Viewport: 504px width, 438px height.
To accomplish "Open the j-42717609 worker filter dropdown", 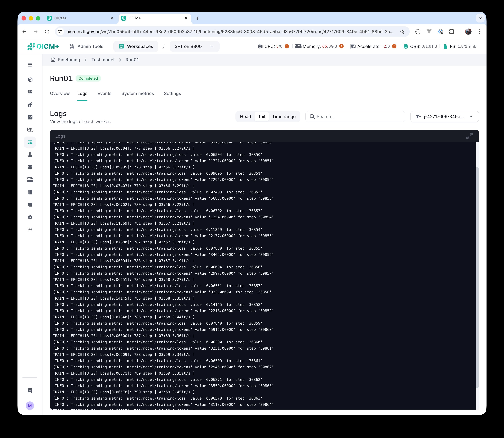I will coord(444,117).
